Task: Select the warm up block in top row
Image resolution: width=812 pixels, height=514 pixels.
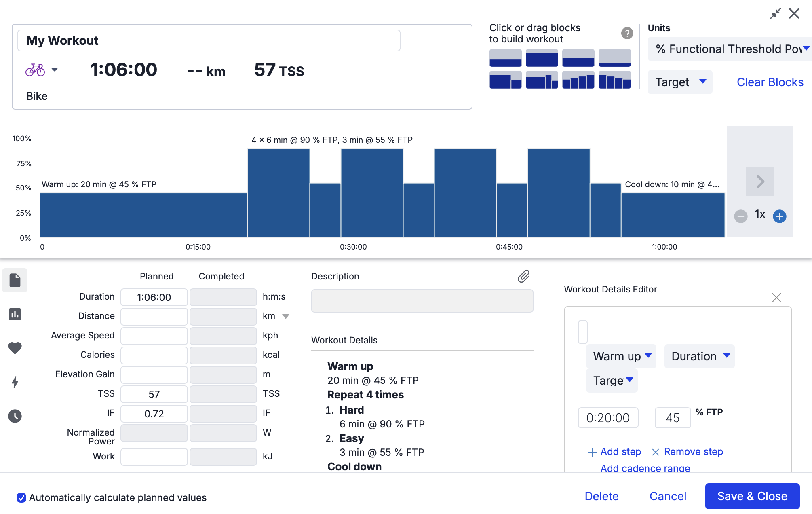Action: [x=505, y=58]
